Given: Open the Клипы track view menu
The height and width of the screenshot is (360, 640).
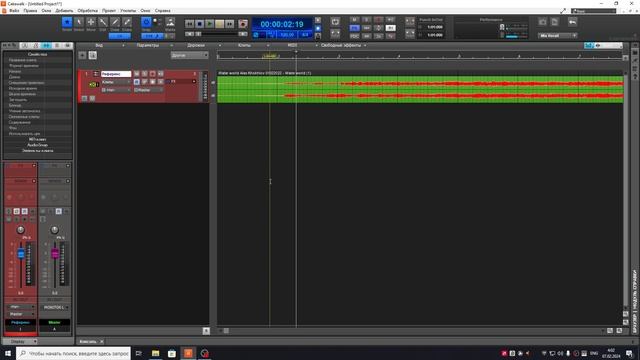Looking at the screenshot, I should point(244,45).
